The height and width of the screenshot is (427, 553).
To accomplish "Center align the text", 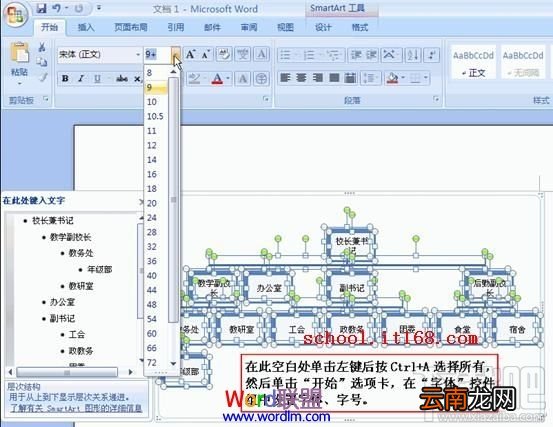I will point(302,78).
